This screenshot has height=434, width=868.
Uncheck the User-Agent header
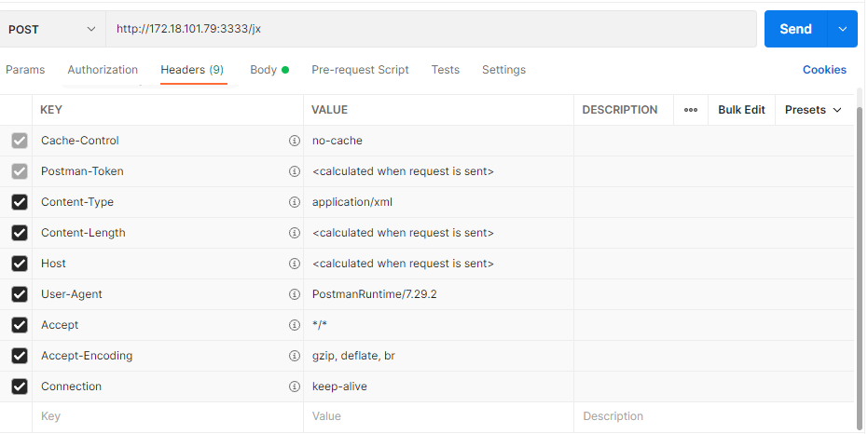[x=20, y=294]
